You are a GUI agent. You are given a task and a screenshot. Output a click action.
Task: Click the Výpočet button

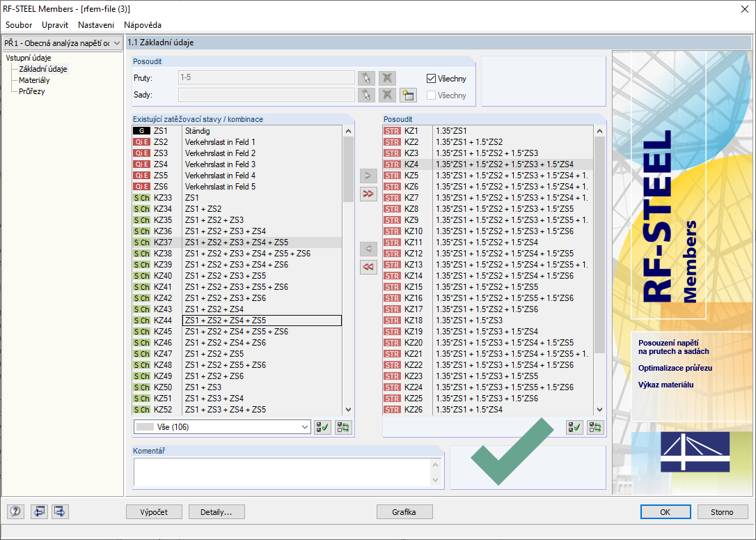pyautogui.click(x=155, y=512)
